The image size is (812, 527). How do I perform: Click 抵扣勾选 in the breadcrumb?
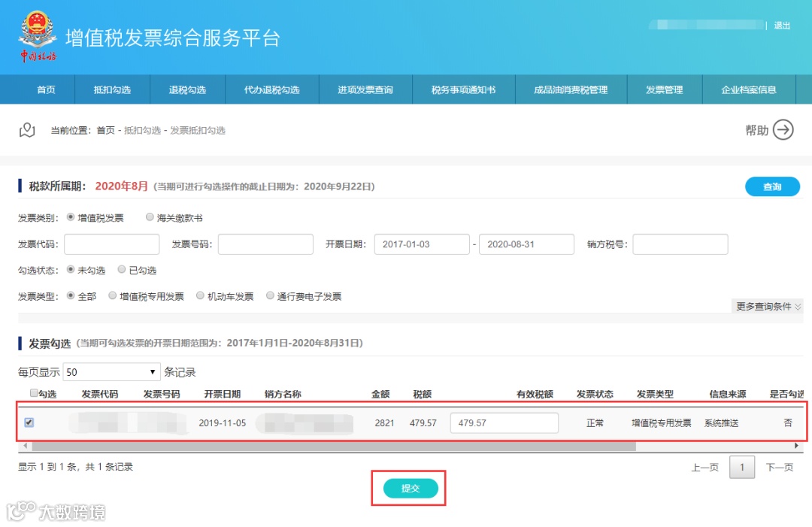[142, 131]
